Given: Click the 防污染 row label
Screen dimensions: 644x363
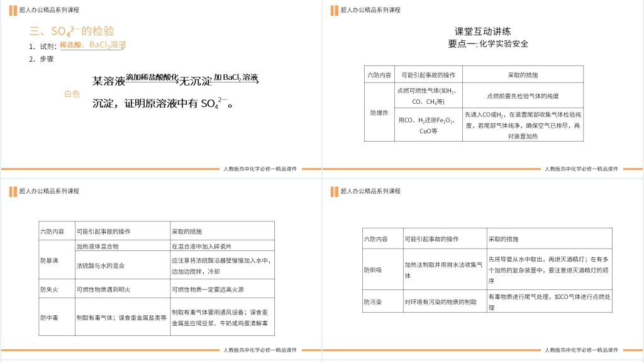Looking at the screenshot, I should (x=373, y=302).
